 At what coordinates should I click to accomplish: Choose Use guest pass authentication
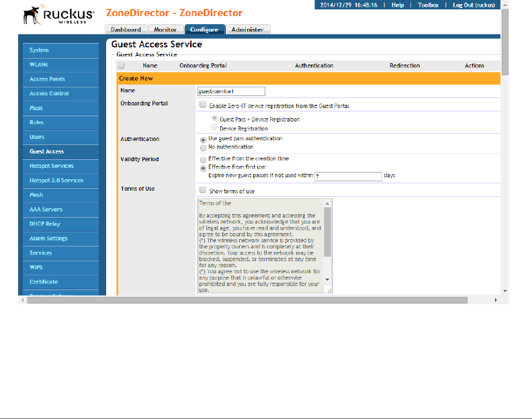(204, 140)
